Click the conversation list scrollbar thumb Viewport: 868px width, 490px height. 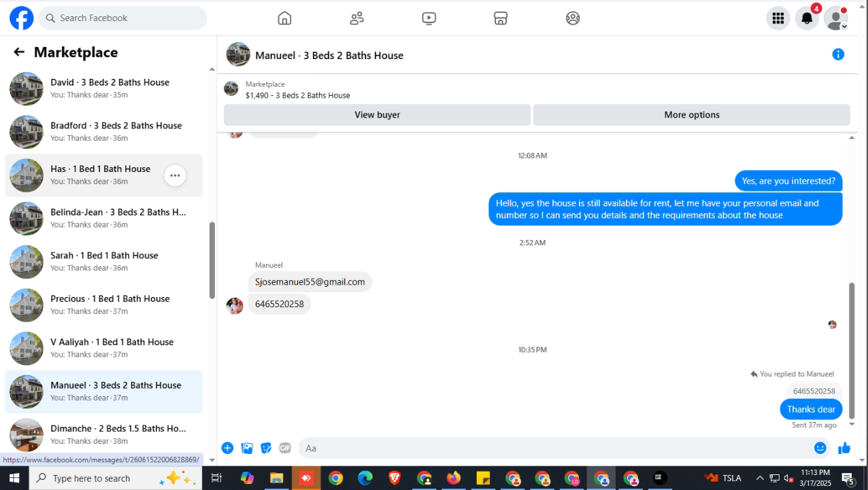pyautogui.click(x=212, y=260)
